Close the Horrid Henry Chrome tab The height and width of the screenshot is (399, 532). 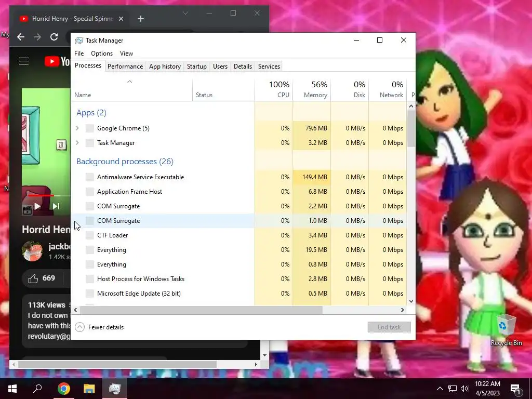tap(121, 19)
